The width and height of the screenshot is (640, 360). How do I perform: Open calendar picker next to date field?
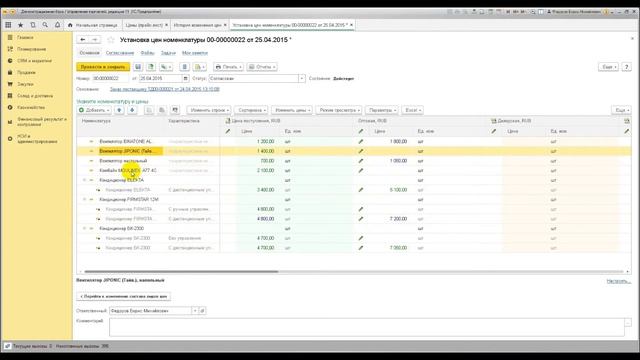click(x=186, y=78)
